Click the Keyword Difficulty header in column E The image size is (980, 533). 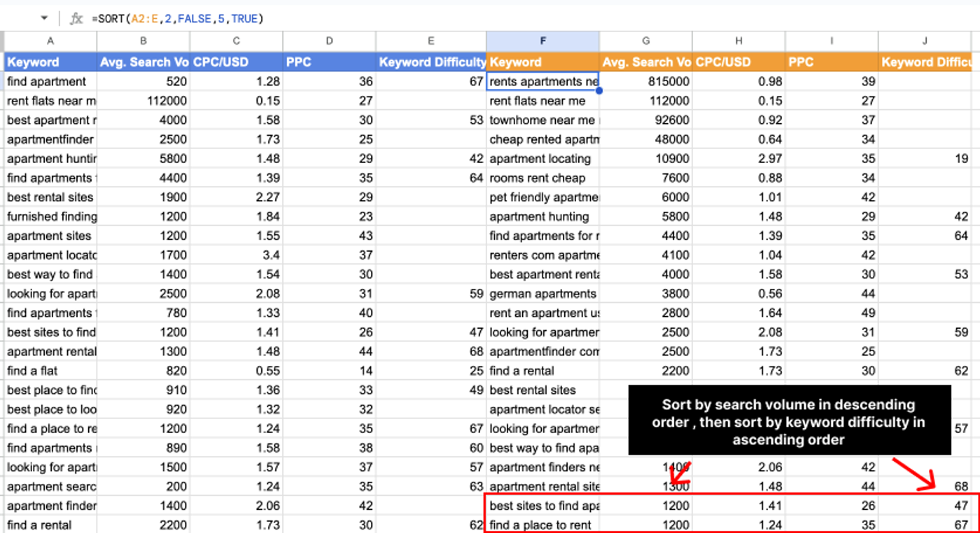click(432, 62)
